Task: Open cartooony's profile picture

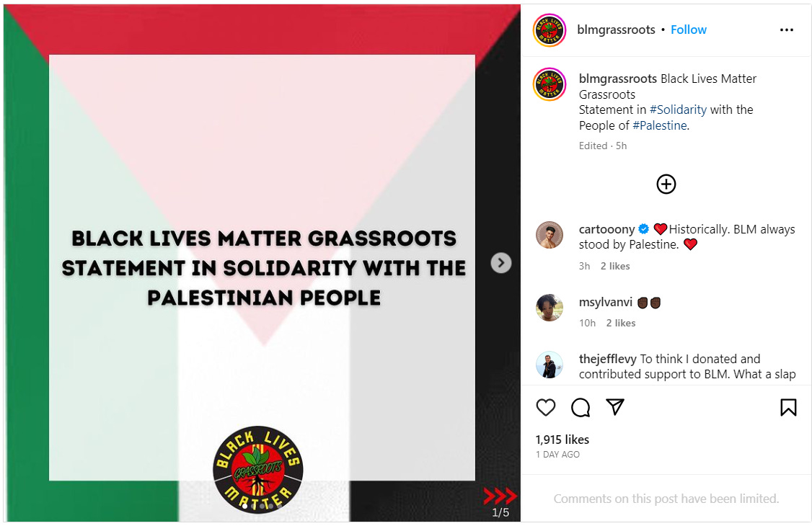Action: tap(549, 235)
